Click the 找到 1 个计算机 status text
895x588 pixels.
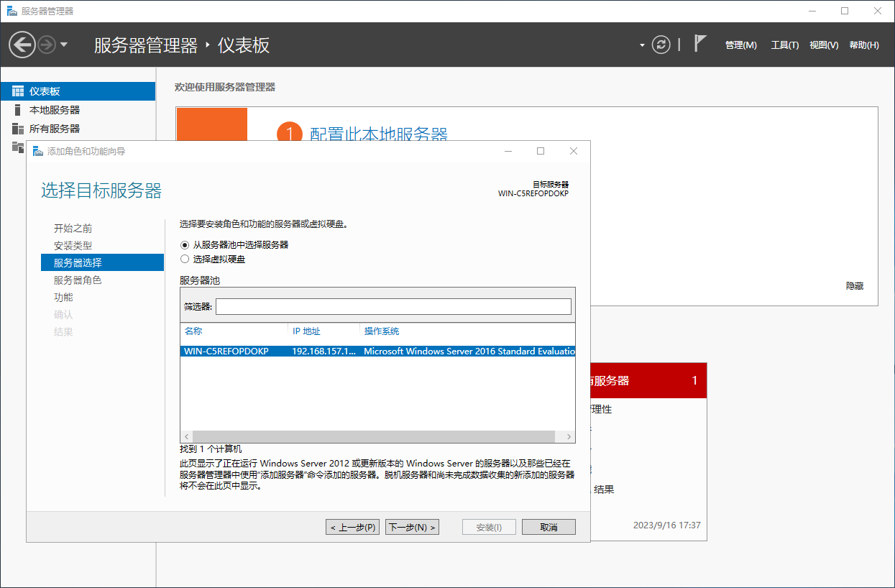(211, 449)
